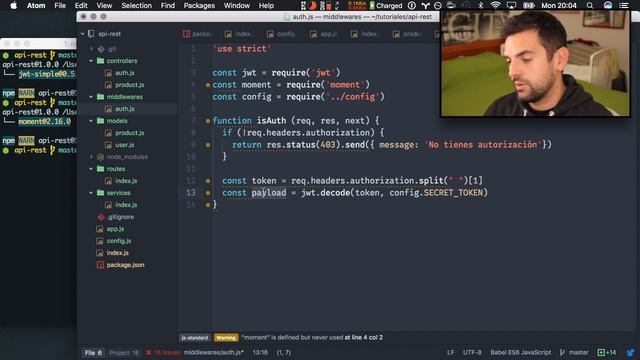Click the webcam video overlay
This screenshot has width=640, height=360.
pos(535,63)
